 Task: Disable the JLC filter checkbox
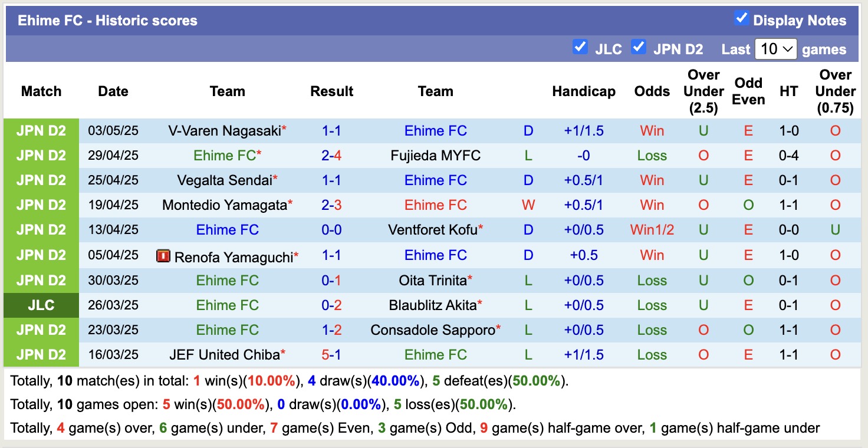(580, 47)
